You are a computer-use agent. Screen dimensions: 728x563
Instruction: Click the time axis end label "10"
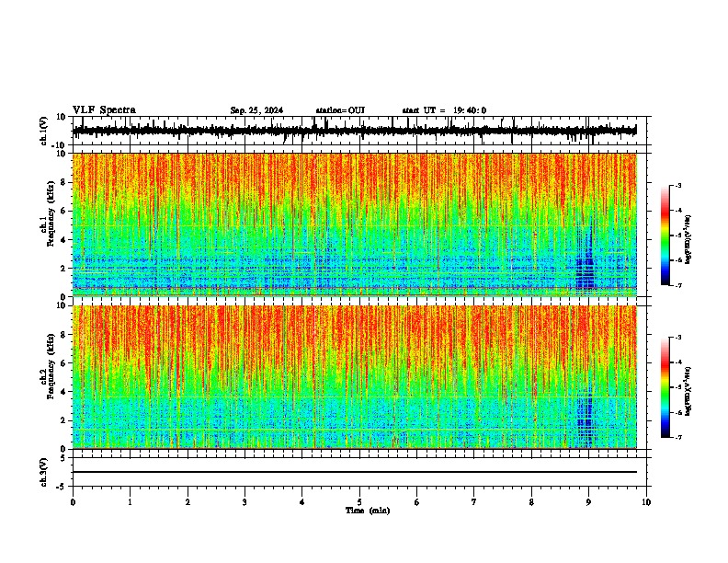click(646, 502)
